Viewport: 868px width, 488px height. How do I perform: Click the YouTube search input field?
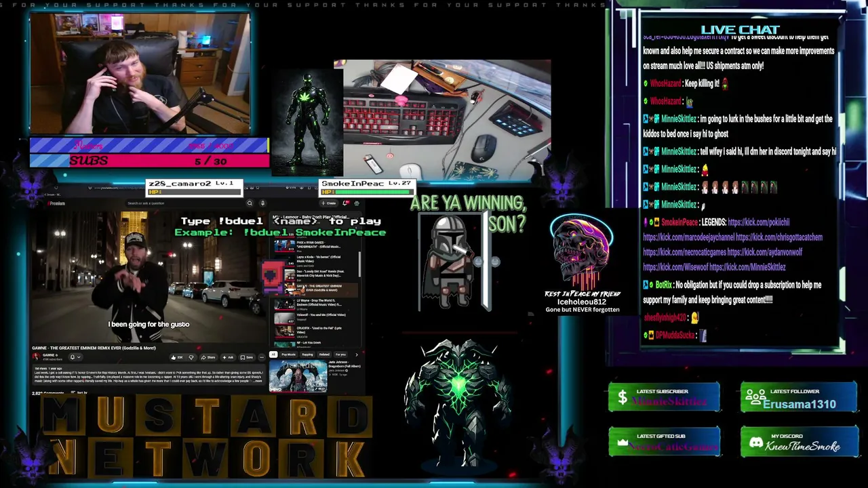[x=184, y=203]
